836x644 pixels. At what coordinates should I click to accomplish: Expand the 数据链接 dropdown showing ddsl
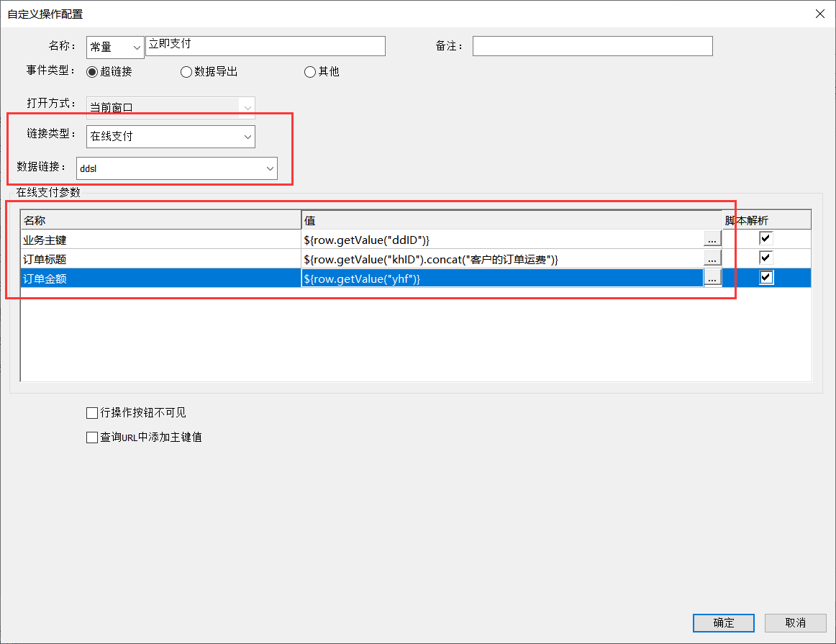click(x=176, y=168)
